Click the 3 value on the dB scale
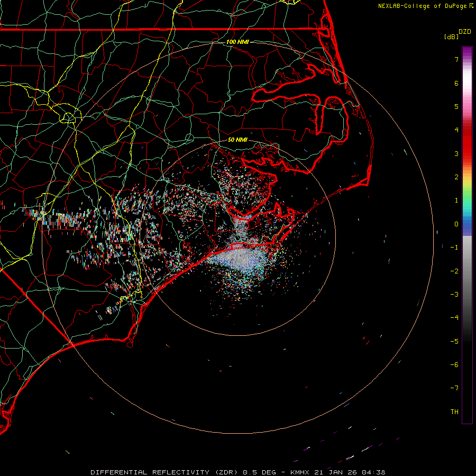This screenshot has height=476, width=476. click(456, 154)
